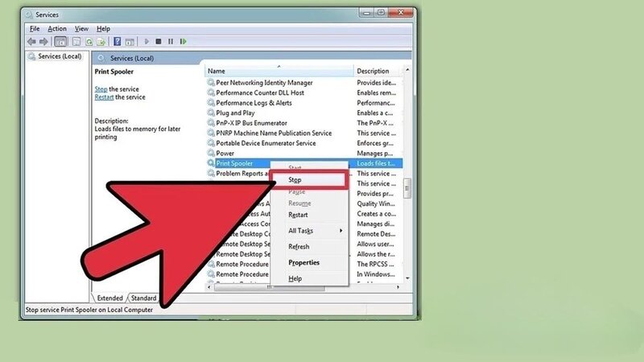
Task: Open the Help menu in menu bar
Action: (103, 29)
